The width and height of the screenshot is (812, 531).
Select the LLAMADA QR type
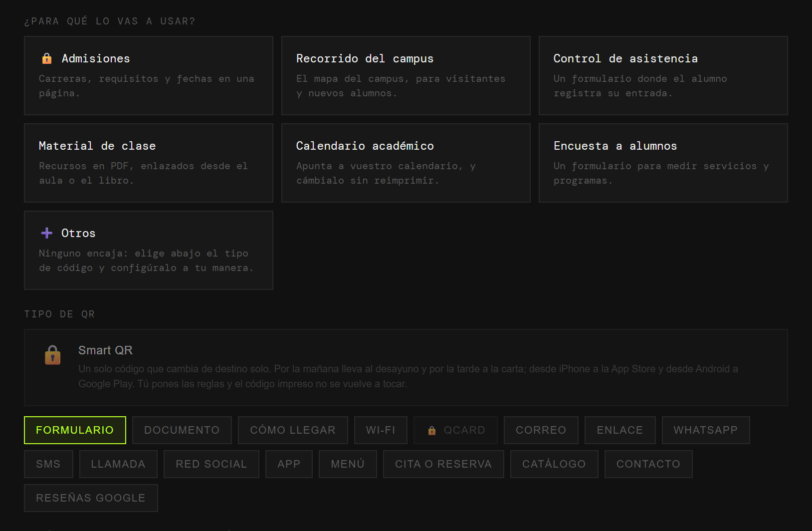point(118,464)
